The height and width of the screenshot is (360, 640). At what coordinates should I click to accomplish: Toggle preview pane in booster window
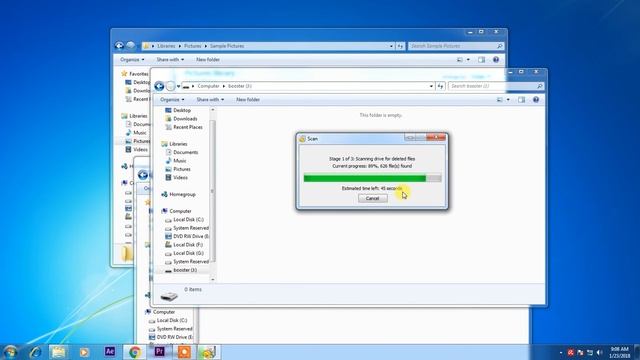point(522,100)
